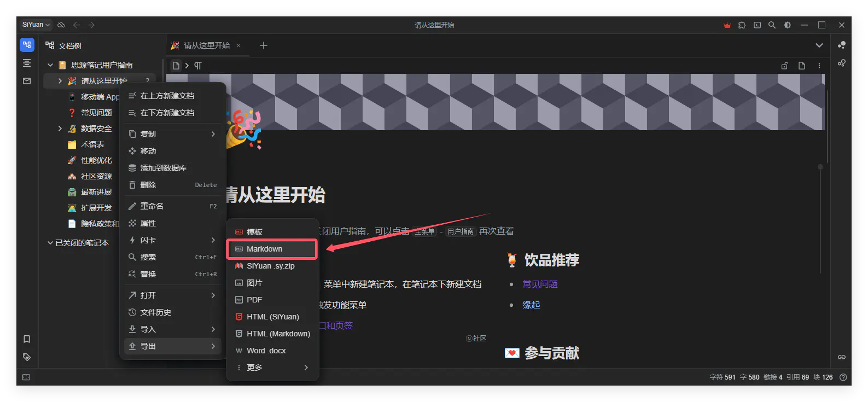Click the paragraph symbol in breadcrumb
The height and width of the screenshot is (402, 868).
click(198, 66)
